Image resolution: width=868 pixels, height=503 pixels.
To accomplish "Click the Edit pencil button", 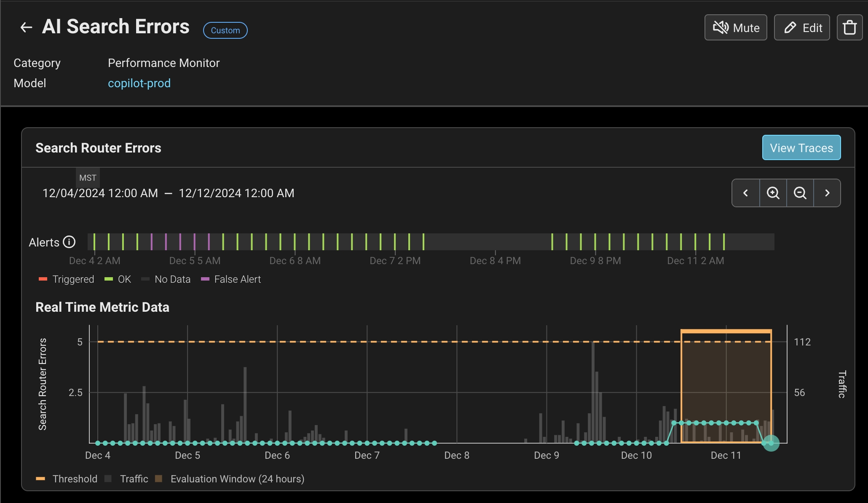I will point(802,28).
